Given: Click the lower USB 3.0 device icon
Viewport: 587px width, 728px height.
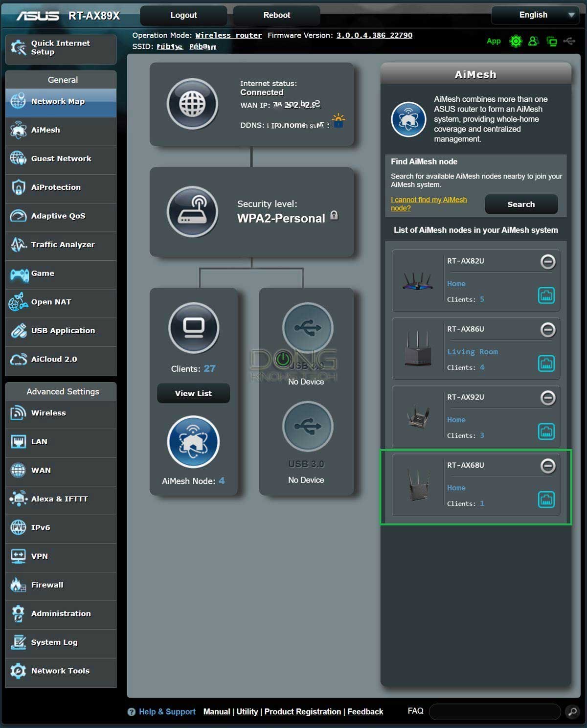Looking at the screenshot, I should click(307, 426).
